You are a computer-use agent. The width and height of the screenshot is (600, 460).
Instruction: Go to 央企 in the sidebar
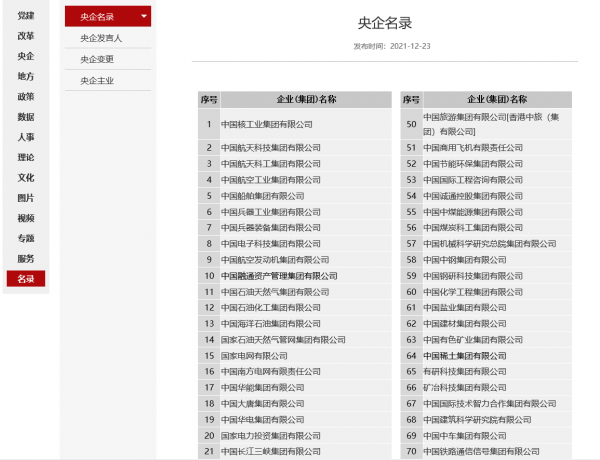point(26,56)
